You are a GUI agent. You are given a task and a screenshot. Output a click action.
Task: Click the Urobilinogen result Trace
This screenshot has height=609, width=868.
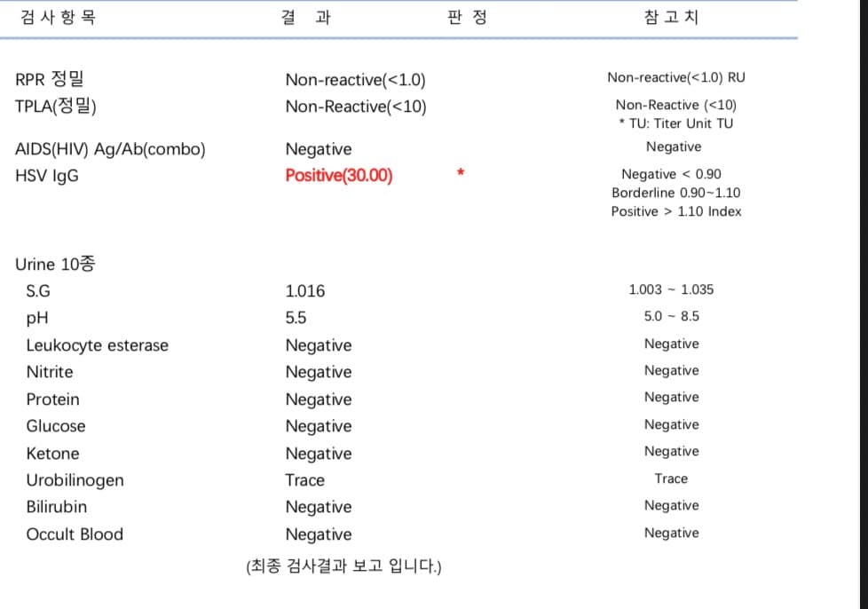coord(304,480)
